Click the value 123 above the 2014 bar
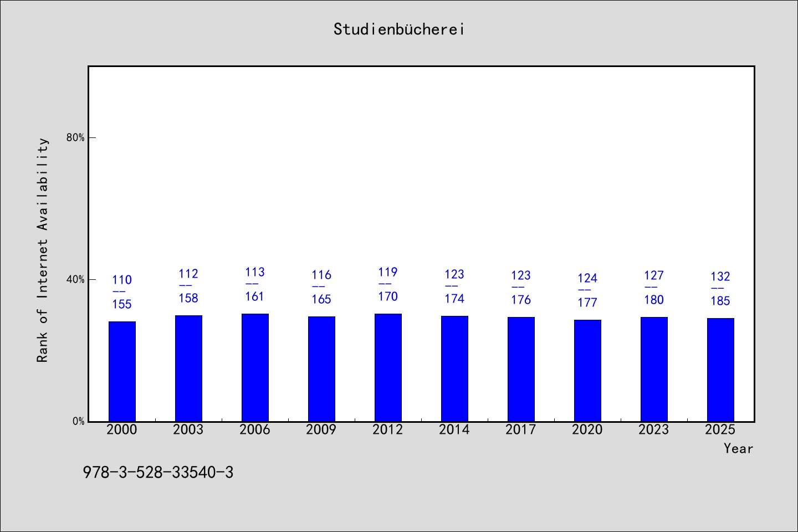Image resolution: width=798 pixels, height=532 pixels. pyautogui.click(x=454, y=274)
